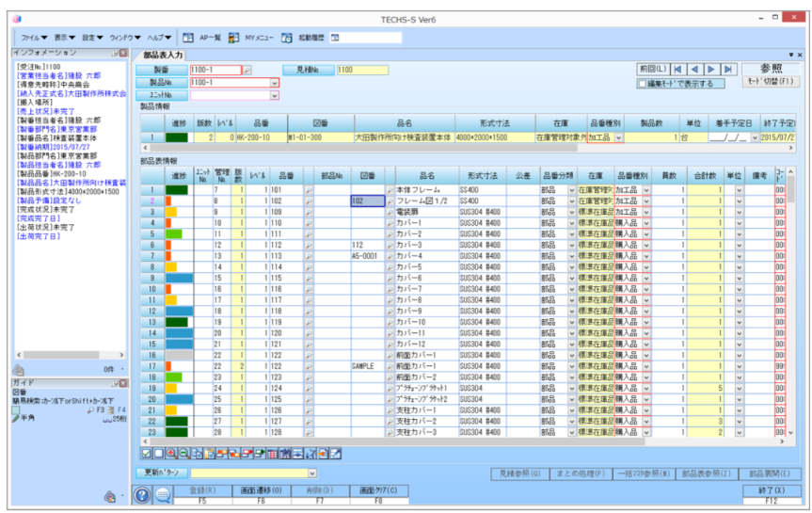Click the uncheck-all empty box toolbar icon
812x513 pixels.
pyautogui.click(x=159, y=454)
